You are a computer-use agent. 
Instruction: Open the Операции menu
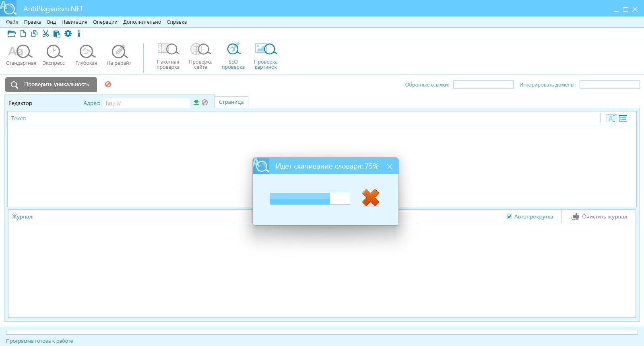[105, 22]
